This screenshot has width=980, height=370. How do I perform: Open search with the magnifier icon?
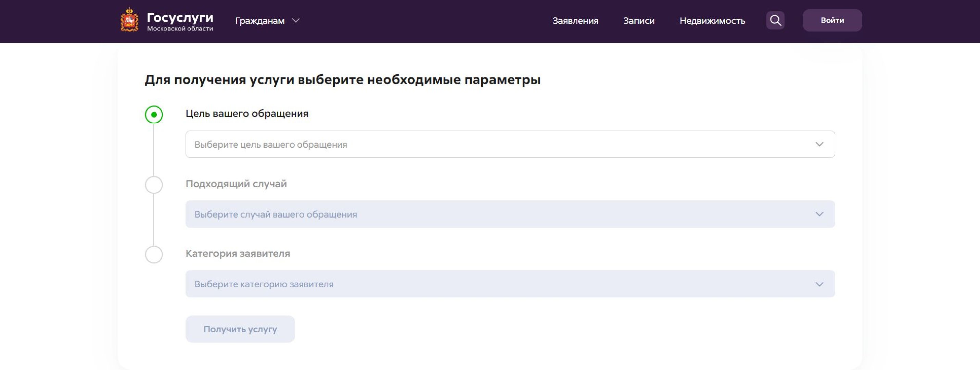(x=775, y=20)
